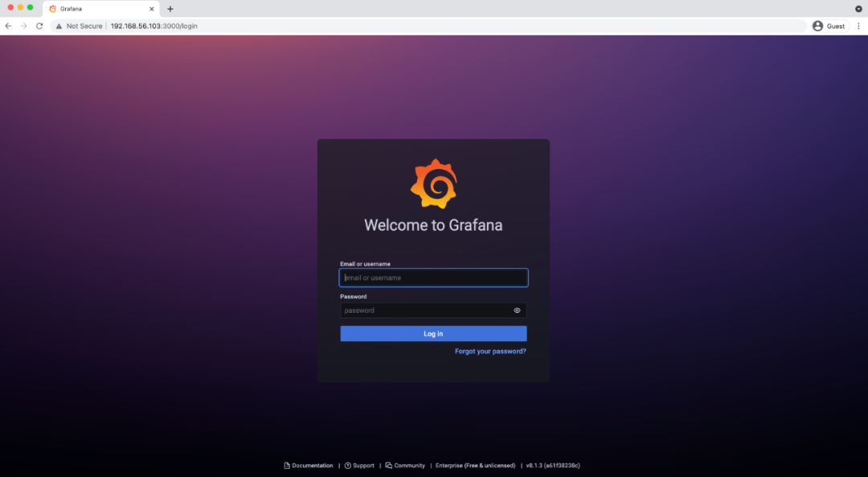The height and width of the screenshot is (477, 868).
Task: Open the Guest profile button
Action: 829,26
